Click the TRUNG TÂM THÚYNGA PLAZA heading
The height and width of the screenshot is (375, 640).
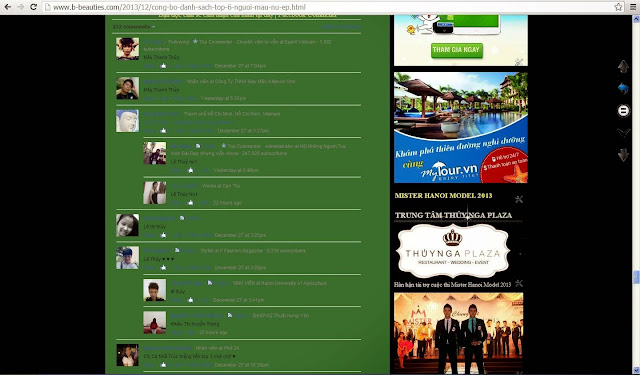tap(453, 215)
